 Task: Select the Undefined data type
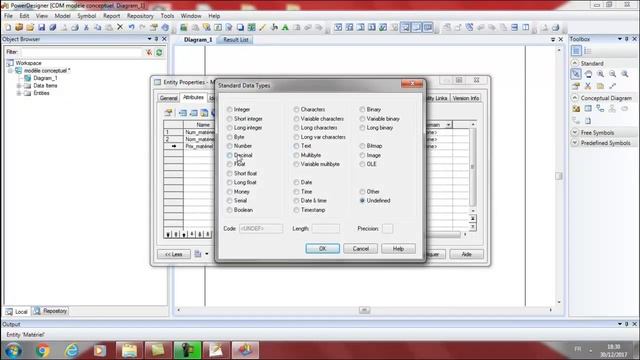(x=375, y=201)
